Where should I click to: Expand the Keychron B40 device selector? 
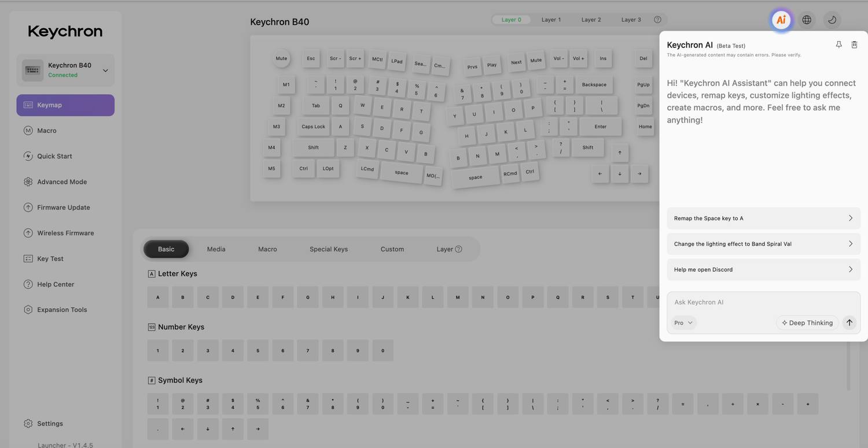coord(105,71)
